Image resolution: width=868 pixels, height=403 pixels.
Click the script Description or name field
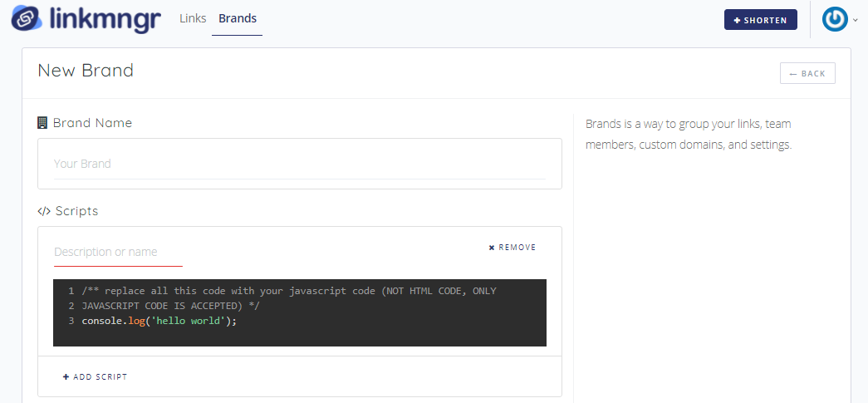118,252
